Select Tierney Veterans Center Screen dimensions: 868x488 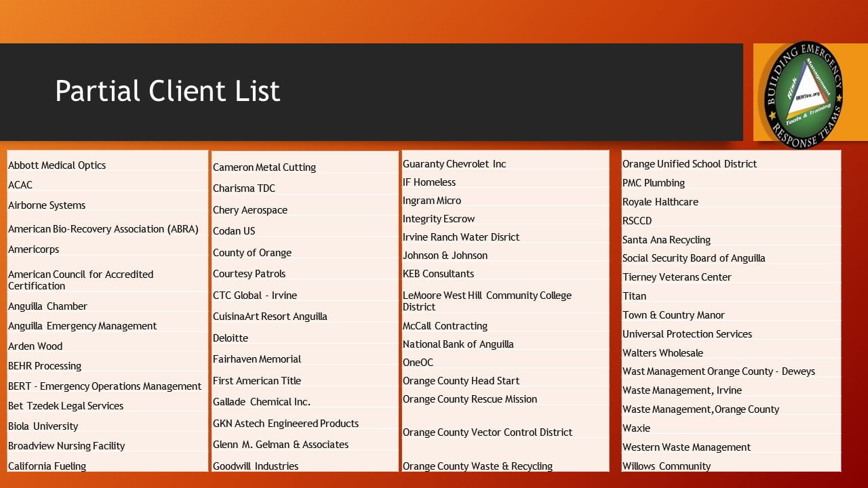click(677, 277)
